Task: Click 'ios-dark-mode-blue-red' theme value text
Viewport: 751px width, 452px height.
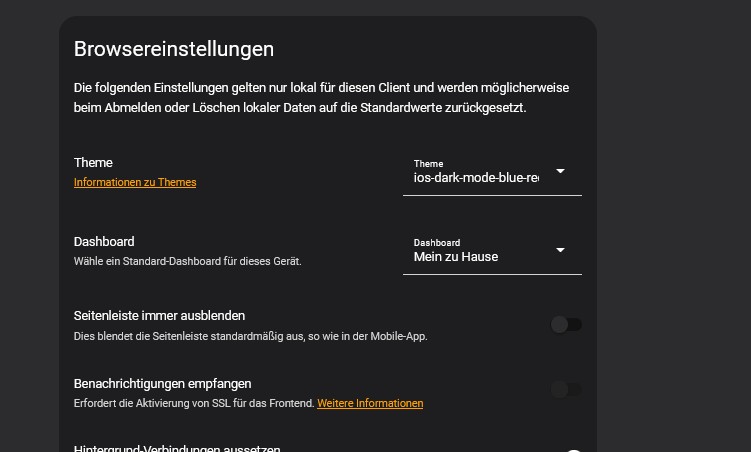Action: pyautogui.click(x=476, y=178)
